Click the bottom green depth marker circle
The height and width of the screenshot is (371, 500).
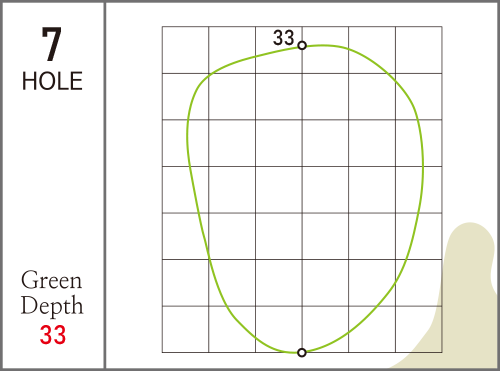point(302,352)
